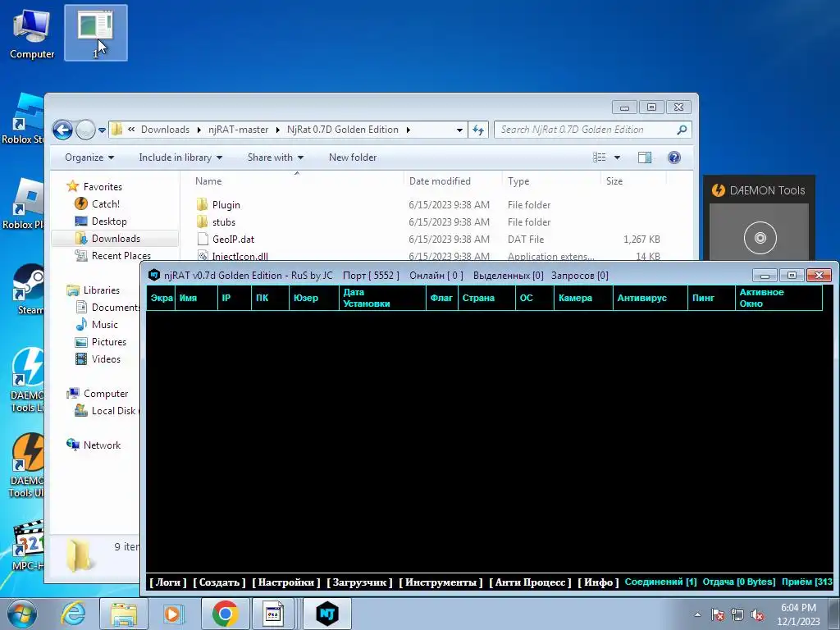Click the search magnifier icon in Explorer
The width and height of the screenshot is (840, 630).
pos(682,130)
